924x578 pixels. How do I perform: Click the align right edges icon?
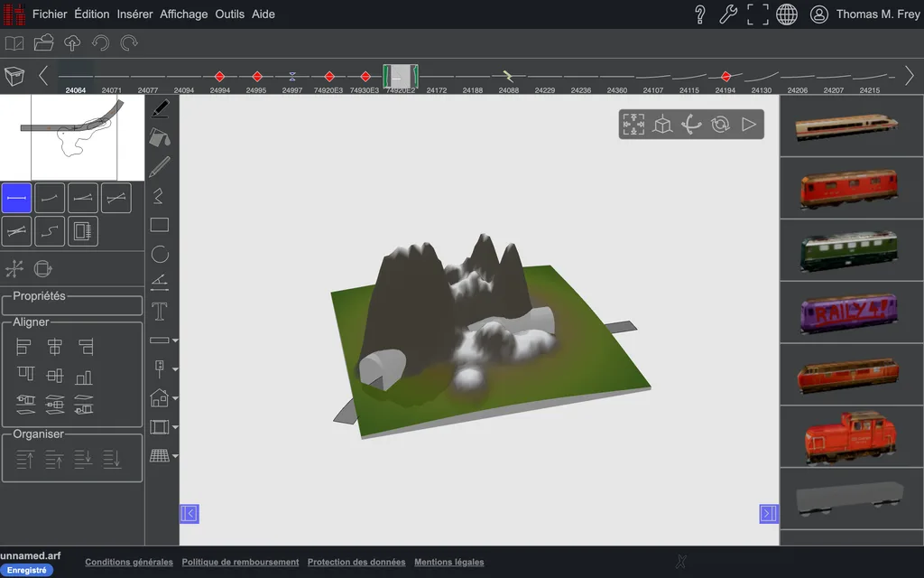click(x=86, y=347)
